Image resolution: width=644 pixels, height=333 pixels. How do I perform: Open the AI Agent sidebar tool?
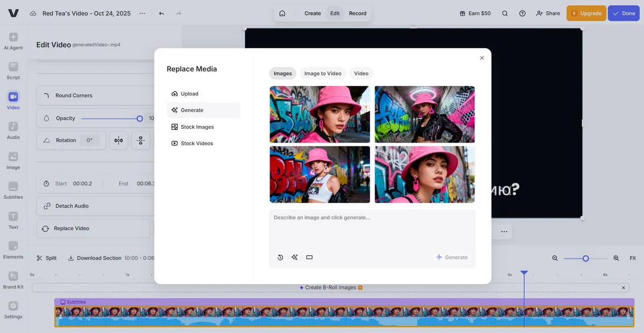coord(13,41)
